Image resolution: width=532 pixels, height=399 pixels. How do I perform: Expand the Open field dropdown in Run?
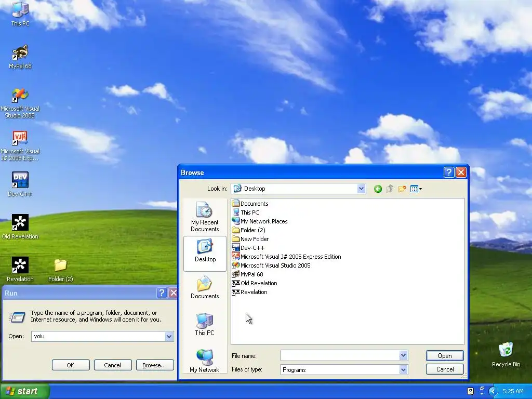click(169, 336)
